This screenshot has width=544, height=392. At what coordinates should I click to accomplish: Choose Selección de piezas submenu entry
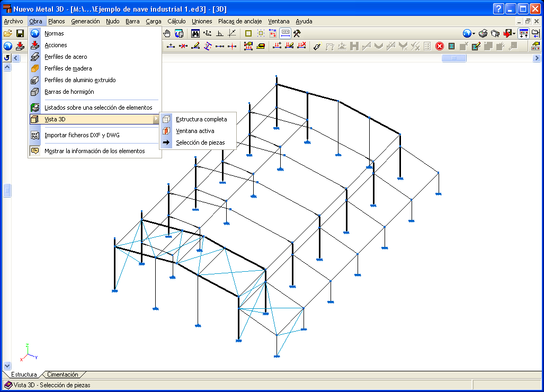200,142
